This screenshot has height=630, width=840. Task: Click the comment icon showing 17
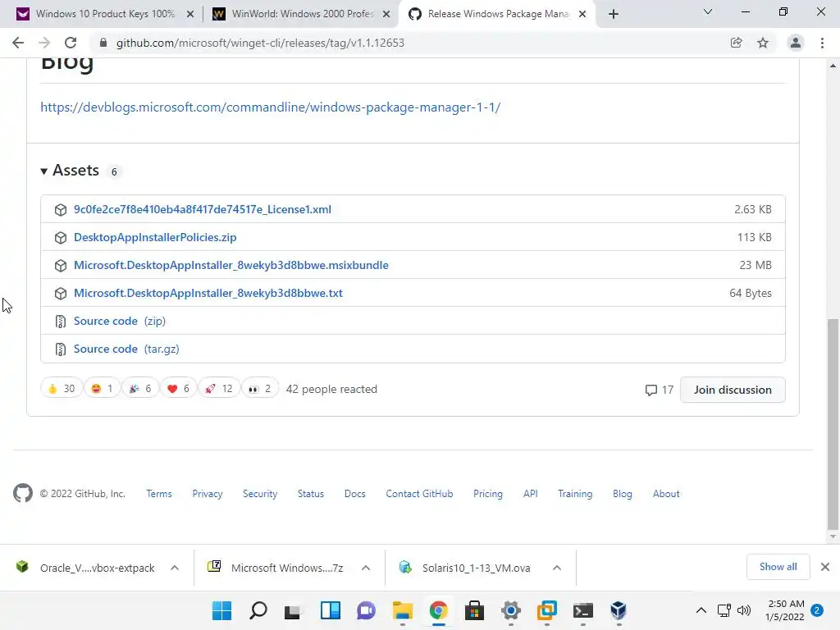pyautogui.click(x=651, y=390)
